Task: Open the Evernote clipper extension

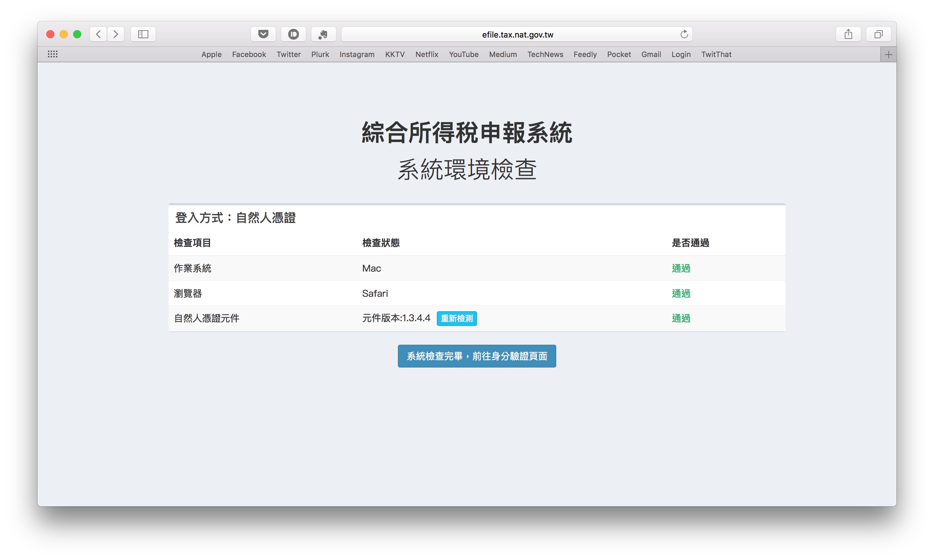Action: pyautogui.click(x=323, y=34)
